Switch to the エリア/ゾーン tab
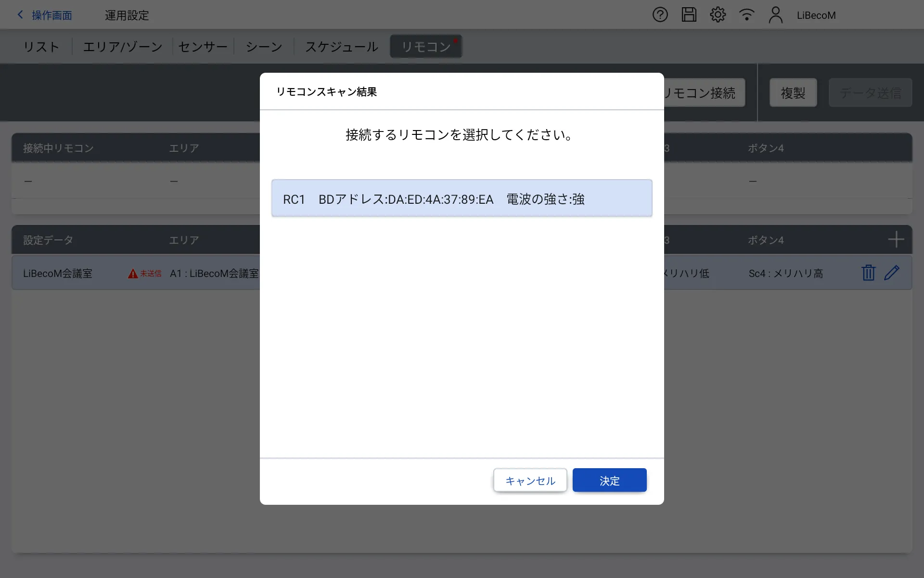The height and width of the screenshot is (578, 924). tap(123, 47)
